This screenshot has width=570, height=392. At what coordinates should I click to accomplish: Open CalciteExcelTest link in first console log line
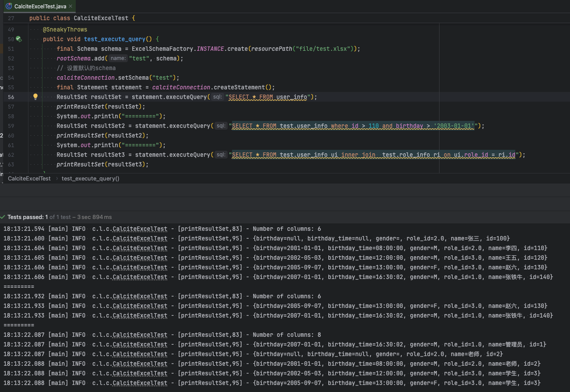[x=140, y=229]
